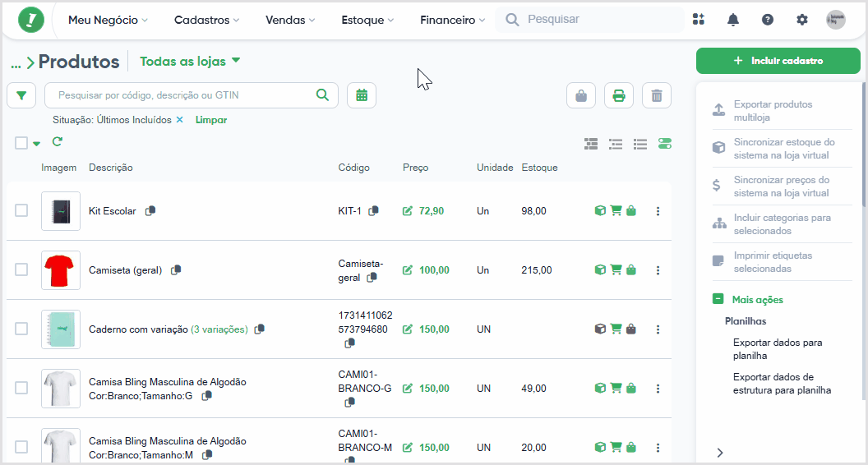Open the apps grid icon in header
This screenshot has width=868, height=465.
(699, 20)
